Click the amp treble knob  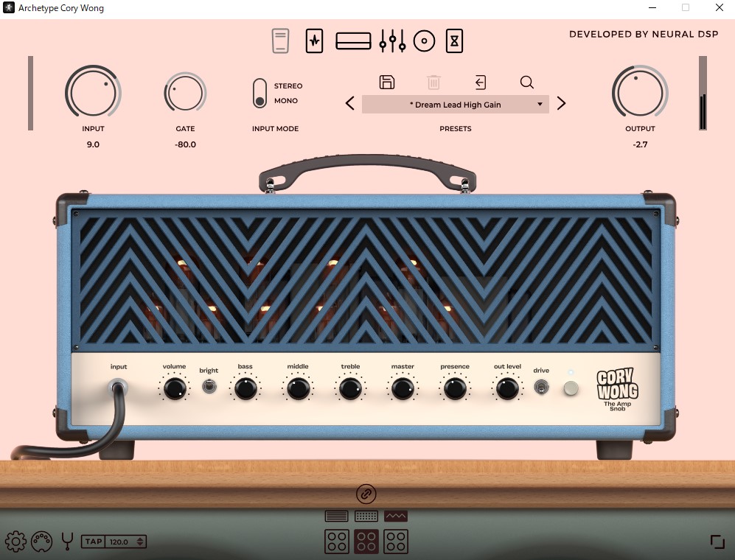(x=350, y=388)
